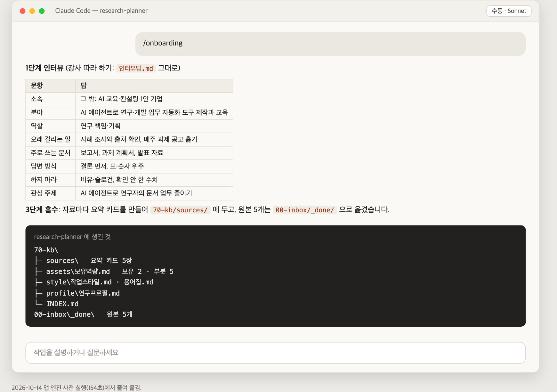Click the 분야 row label
The image size is (557, 392).
[51, 112]
